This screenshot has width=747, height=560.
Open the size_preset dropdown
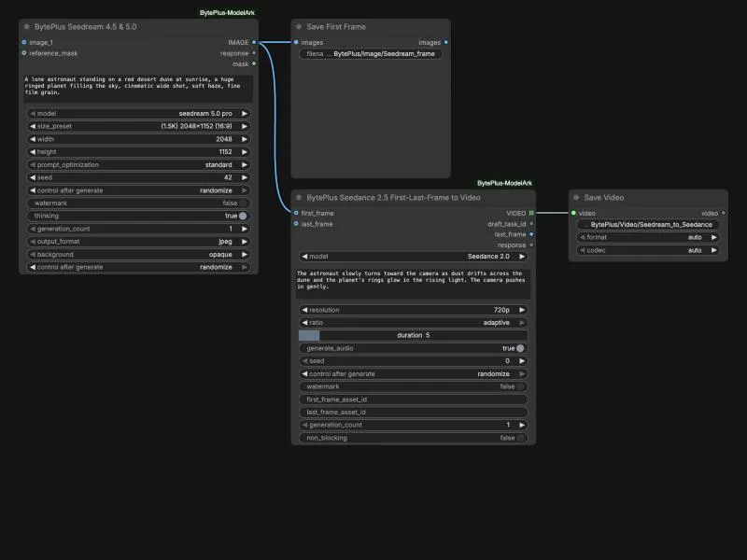(x=138, y=126)
